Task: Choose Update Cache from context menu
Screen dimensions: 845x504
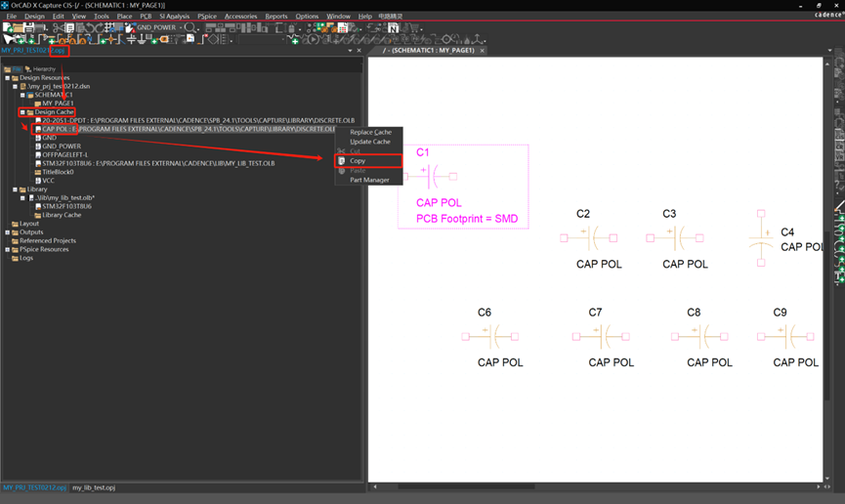Action: 369,142
